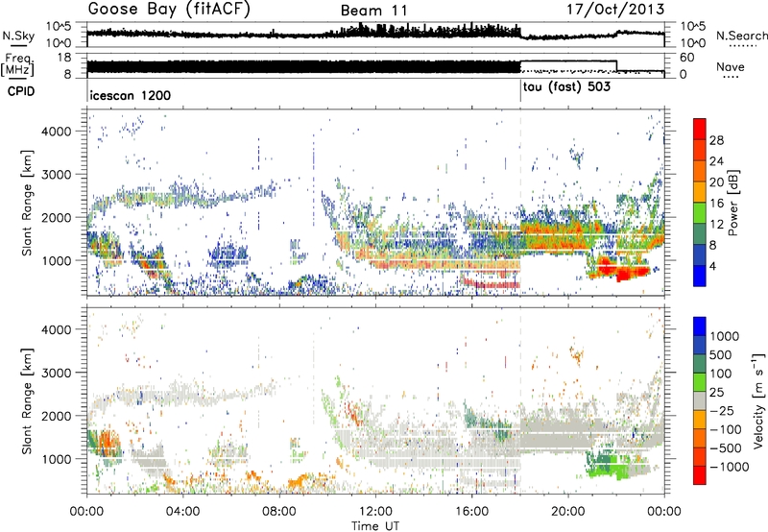Click the grey band of the velocity colorbar

700,400
